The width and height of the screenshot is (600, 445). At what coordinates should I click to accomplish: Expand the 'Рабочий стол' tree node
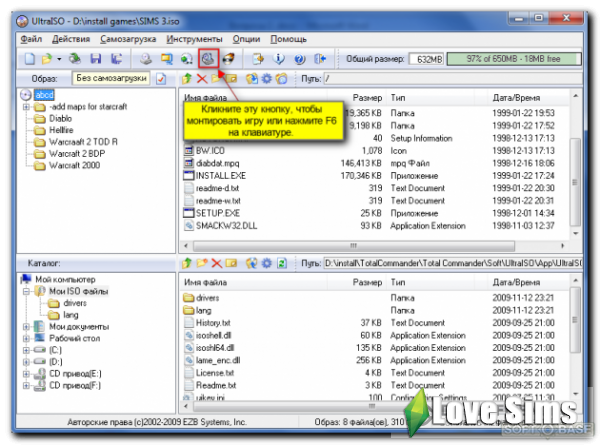click(x=26, y=339)
